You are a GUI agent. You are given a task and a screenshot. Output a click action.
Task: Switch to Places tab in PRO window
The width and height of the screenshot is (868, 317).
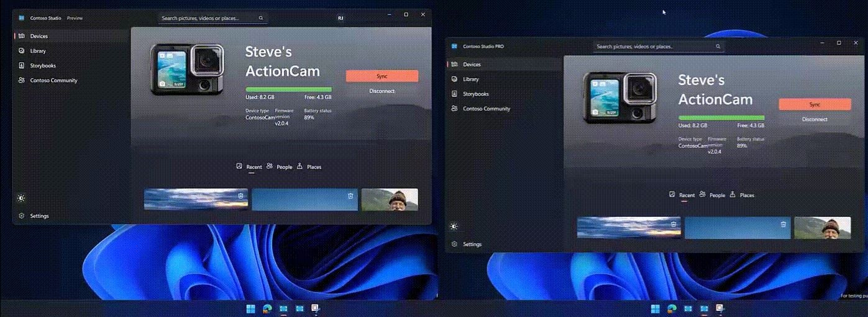(x=742, y=195)
